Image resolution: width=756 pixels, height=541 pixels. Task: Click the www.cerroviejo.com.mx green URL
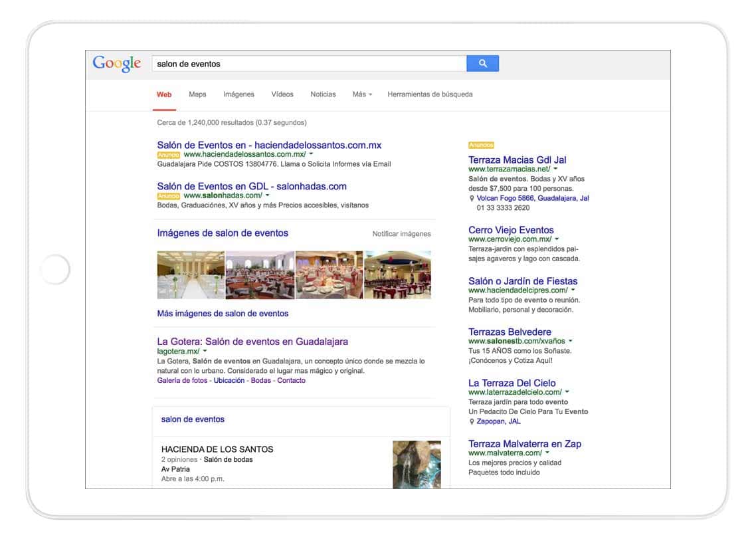pos(510,239)
